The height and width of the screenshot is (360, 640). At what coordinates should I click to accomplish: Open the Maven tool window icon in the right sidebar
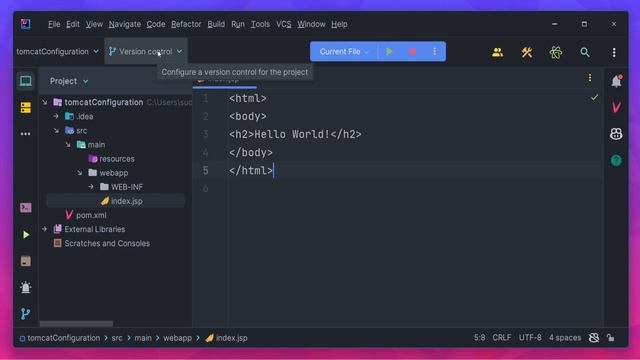click(x=616, y=107)
